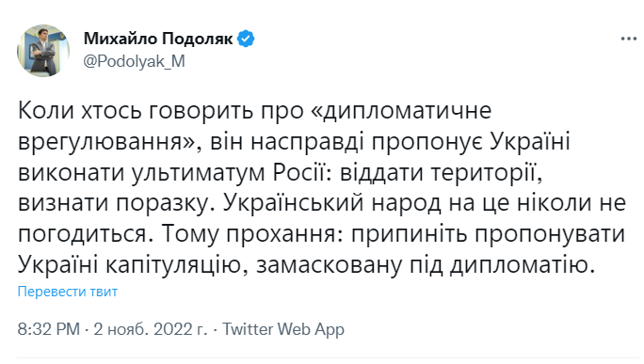Click the word «дипломатичне» in the tweet

pos(401,111)
